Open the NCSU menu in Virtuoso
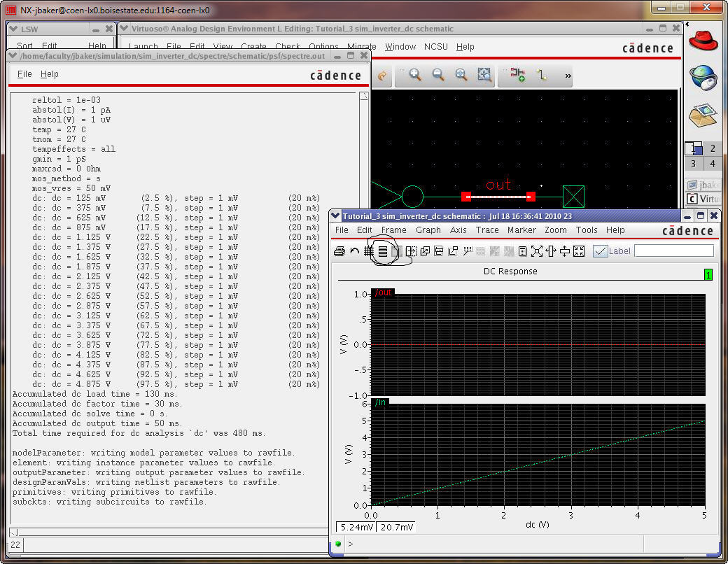Viewport: 728px width, 564px height. pos(437,47)
